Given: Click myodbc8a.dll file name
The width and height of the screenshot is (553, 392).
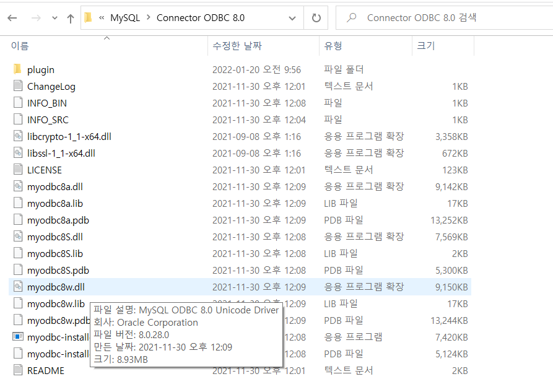Looking at the screenshot, I should click(55, 187).
